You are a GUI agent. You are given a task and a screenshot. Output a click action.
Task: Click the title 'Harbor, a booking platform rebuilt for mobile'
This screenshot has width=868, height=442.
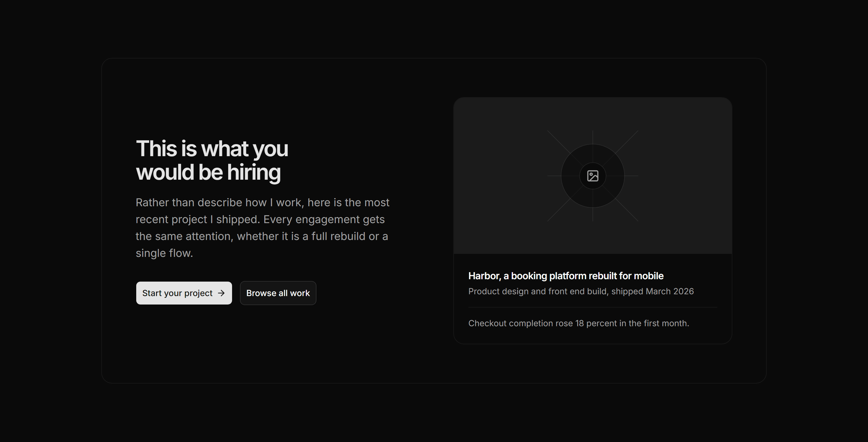point(566,276)
